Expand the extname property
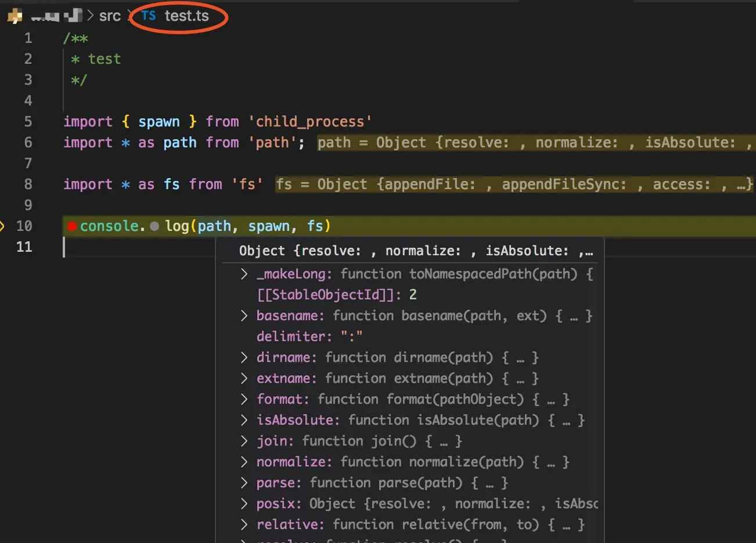Viewport: 756px width, 543px height. click(x=243, y=378)
